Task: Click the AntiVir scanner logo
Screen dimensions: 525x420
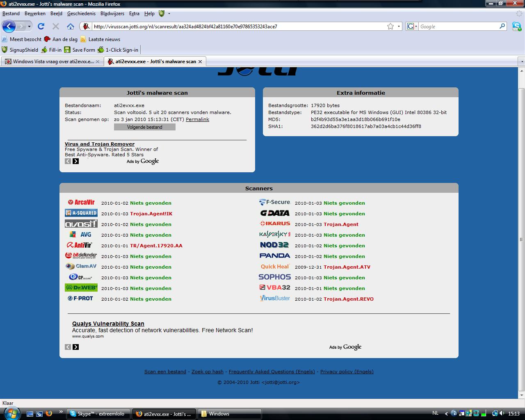Action: 80,245
